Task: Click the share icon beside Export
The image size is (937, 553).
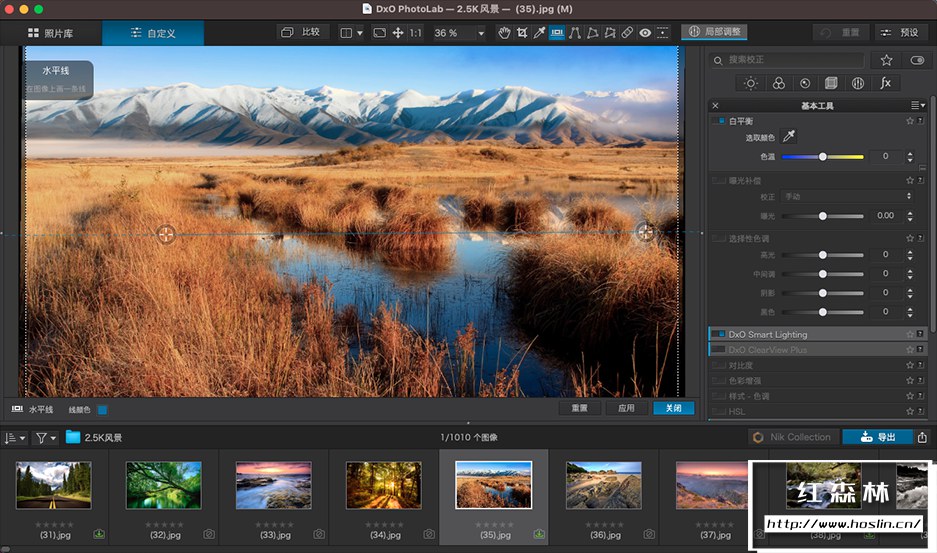Action: [x=922, y=437]
